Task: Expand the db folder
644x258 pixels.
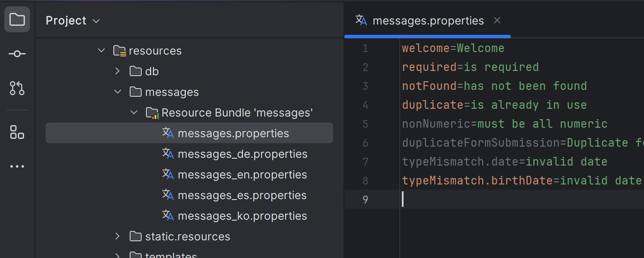Action: tap(117, 71)
